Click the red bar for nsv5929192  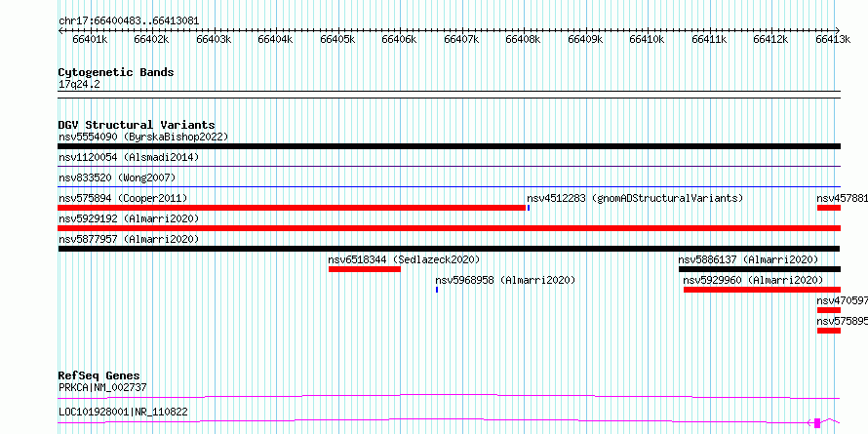click(x=449, y=228)
